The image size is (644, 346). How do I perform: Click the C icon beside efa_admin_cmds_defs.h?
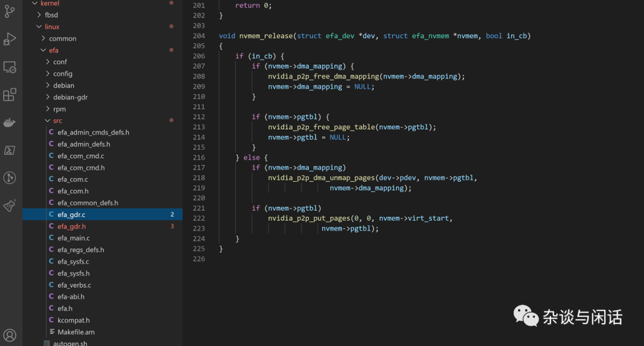tap(51, 132)
